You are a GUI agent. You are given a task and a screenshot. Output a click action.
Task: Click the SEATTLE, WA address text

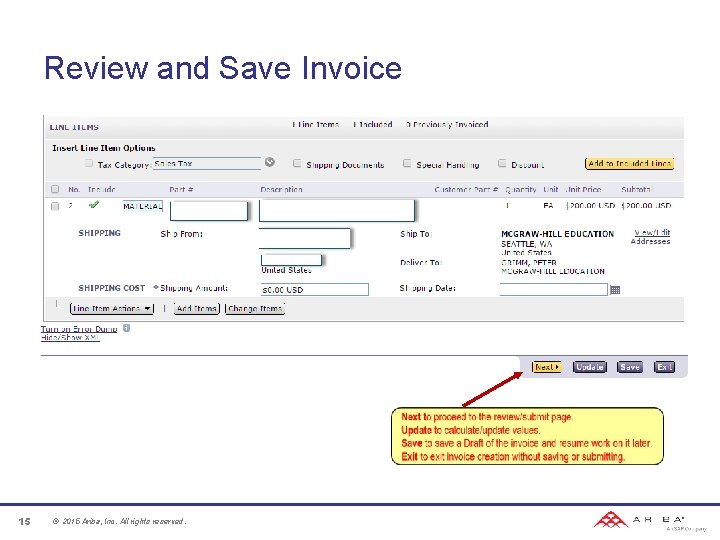tap(526, 244)
